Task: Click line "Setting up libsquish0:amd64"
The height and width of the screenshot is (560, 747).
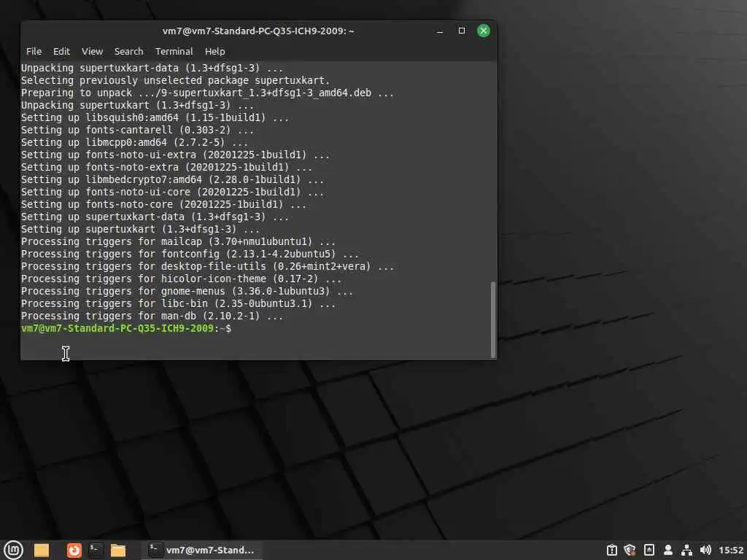Action: coord(155,117)
